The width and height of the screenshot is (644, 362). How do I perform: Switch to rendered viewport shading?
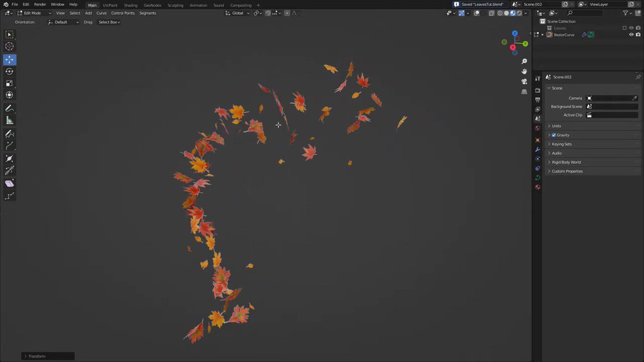click(518, 13)
